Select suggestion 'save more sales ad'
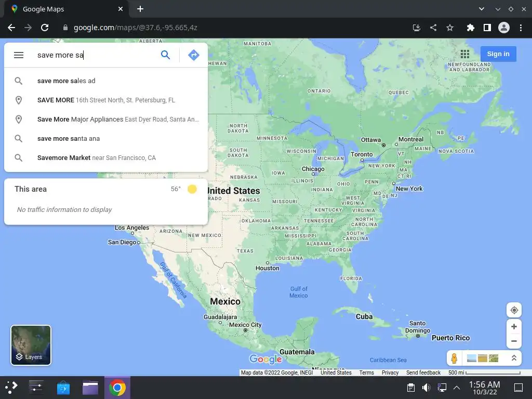This screenshot has width=532, height=399. coord(106,81)
